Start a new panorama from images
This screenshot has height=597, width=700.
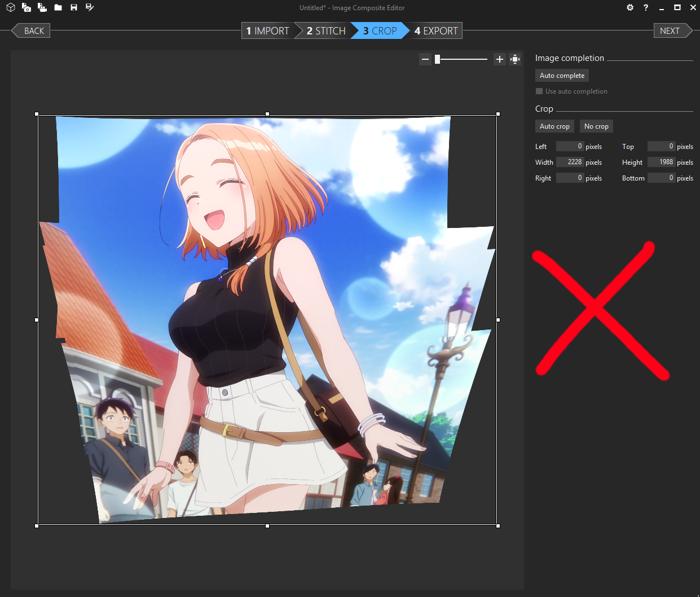(27, 7)
